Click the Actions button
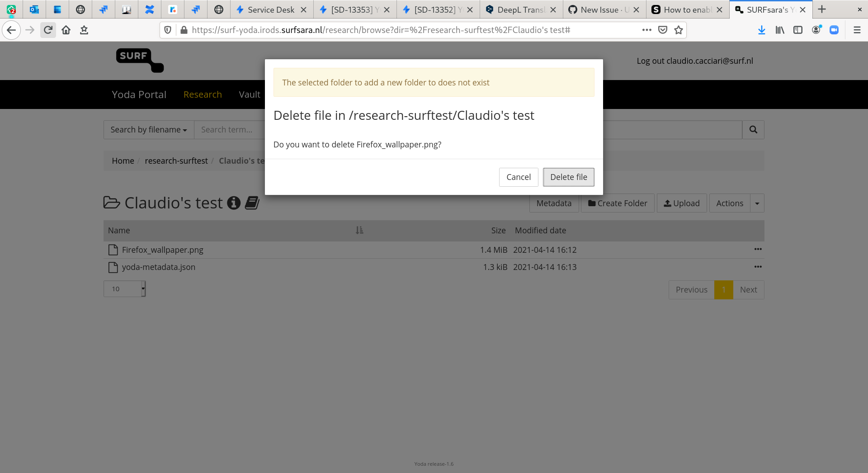The height and width of the screenshot is (473, 868). click(x=730, y=203)
